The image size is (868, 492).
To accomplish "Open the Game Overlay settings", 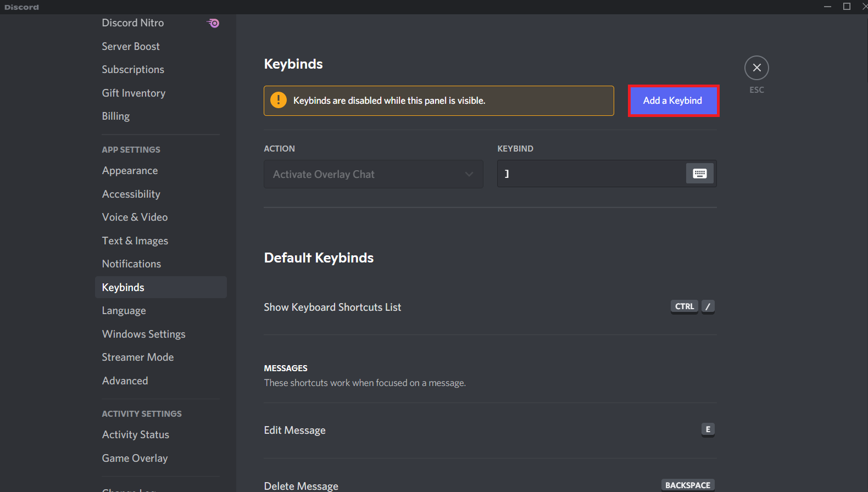I will 135,458.
